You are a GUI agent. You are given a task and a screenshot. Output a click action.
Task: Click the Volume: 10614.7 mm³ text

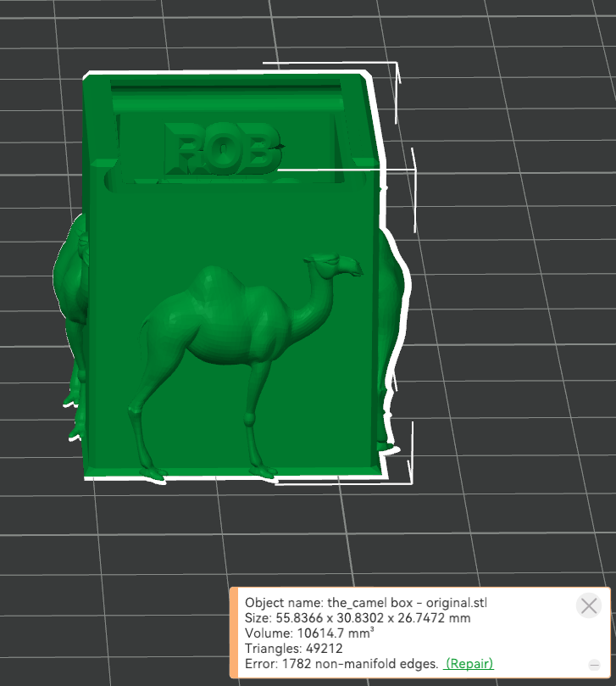pyautogui.click(x=309, y=633)
